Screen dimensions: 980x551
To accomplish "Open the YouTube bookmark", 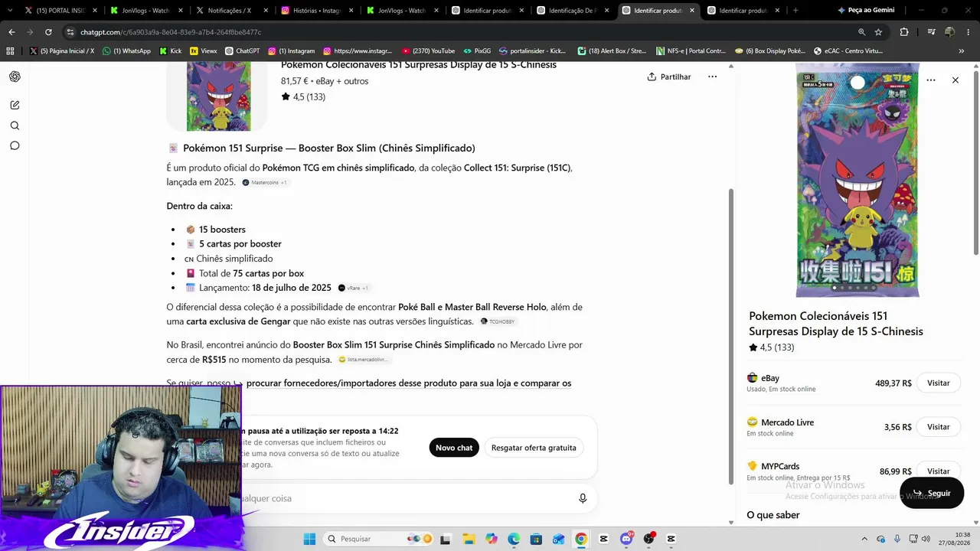I will [x=427, y=51].
